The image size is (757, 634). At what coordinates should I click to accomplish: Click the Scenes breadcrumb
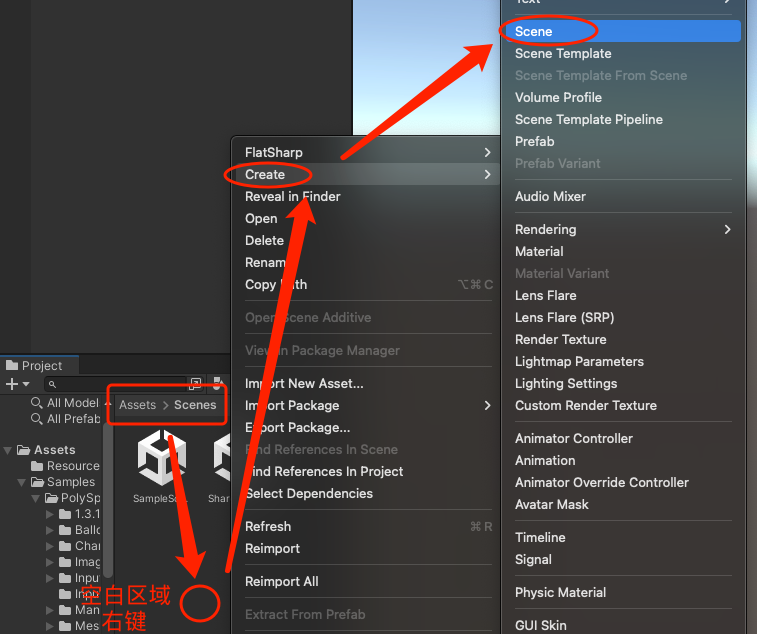click(x=195, y=405)
